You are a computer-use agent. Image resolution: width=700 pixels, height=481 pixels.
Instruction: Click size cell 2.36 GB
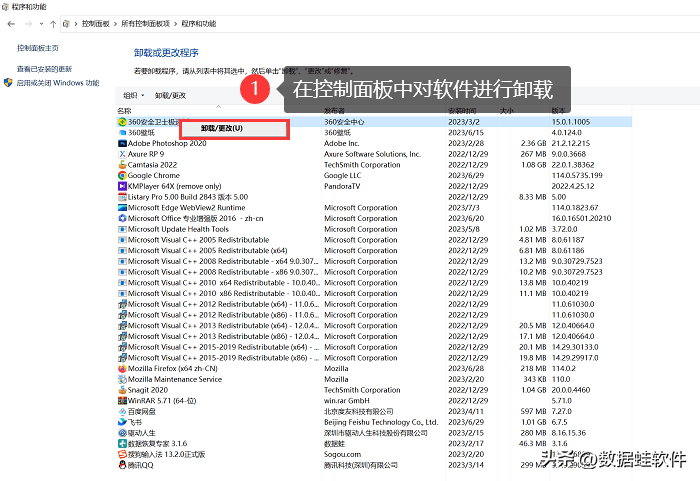533,143
